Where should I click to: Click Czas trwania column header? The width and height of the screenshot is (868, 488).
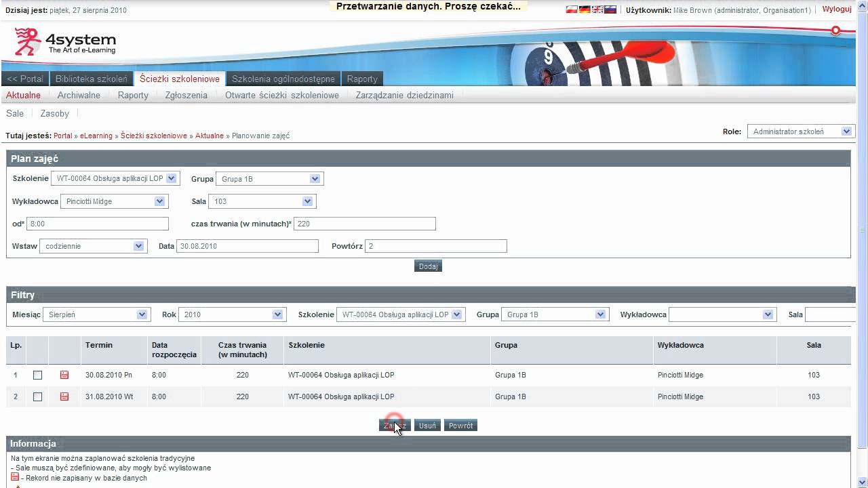coord(243,350)
